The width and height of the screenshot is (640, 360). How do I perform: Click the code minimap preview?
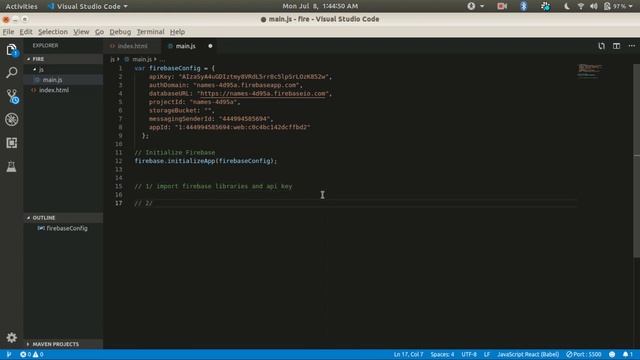click(590, 71)
